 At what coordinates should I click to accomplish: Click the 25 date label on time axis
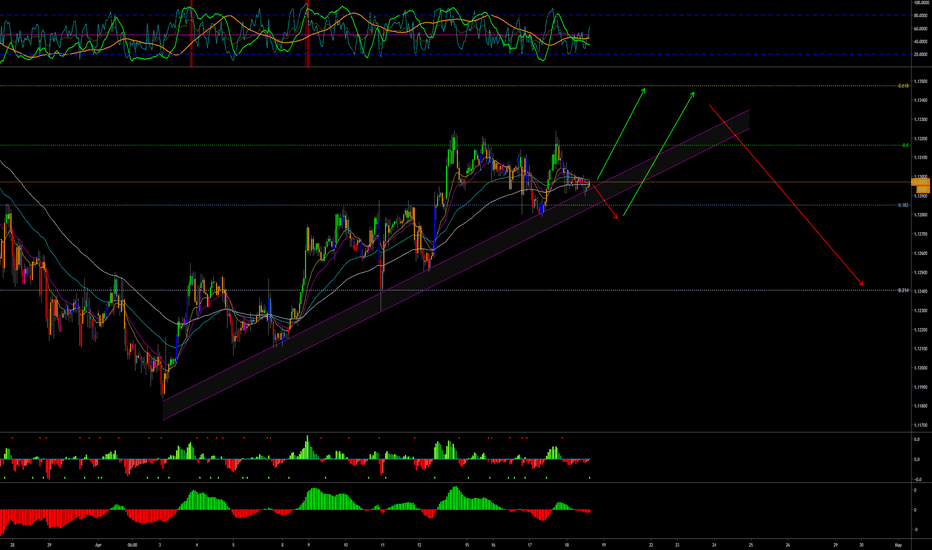(x=751, y=545)
